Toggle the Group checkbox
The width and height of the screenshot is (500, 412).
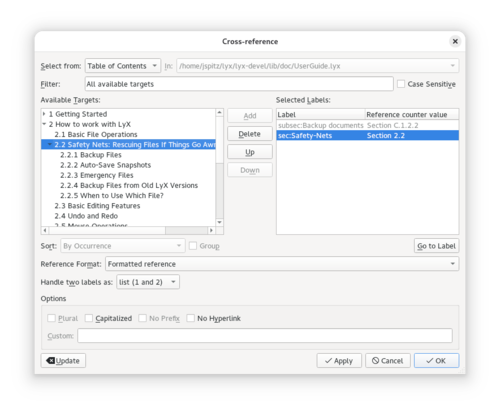coord(193,246)
